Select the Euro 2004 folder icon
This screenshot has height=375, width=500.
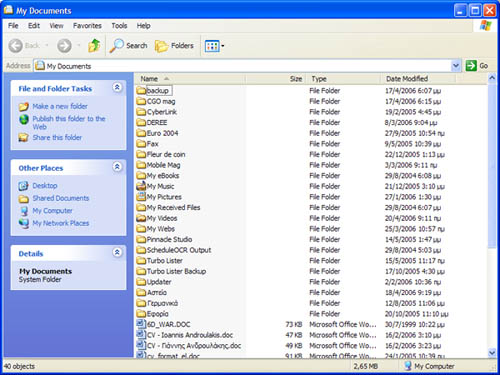(141, 133)
